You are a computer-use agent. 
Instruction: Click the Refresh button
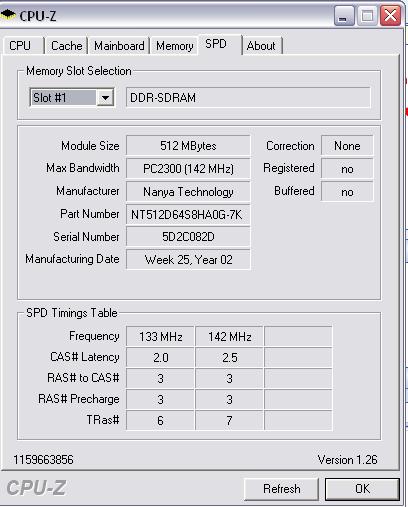click(x=281, y=489)
